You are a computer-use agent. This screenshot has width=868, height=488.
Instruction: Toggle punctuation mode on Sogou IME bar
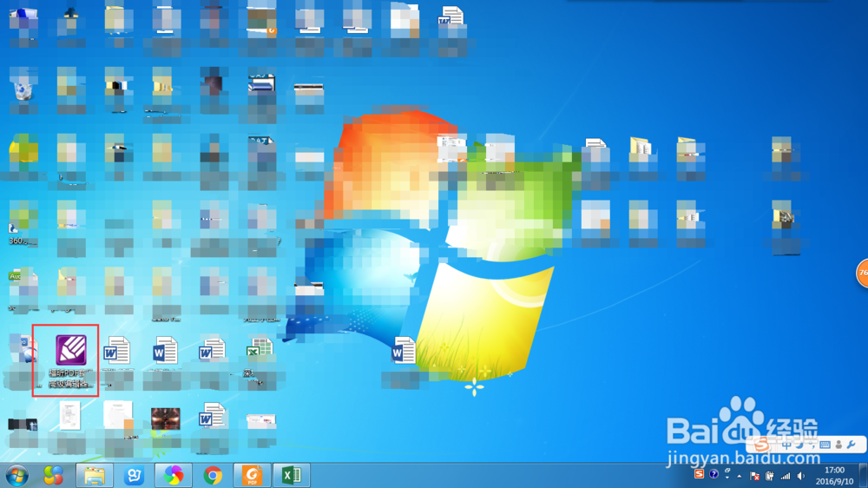[812, 445]
